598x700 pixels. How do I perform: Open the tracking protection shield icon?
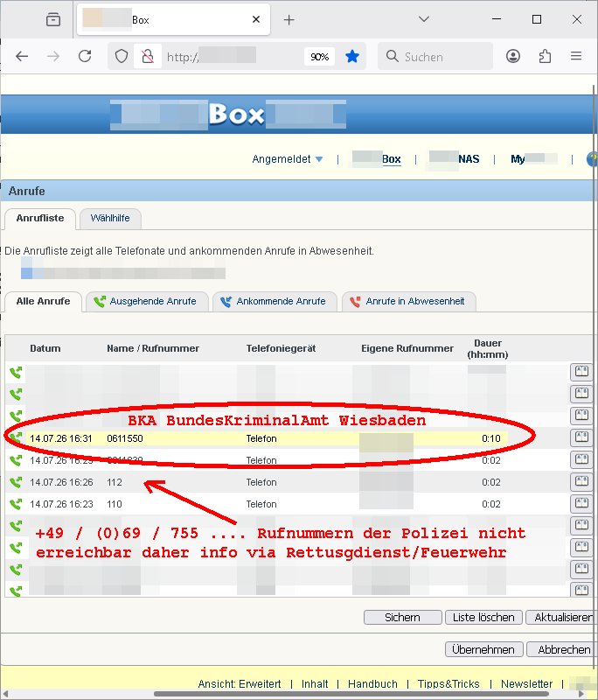click(122, 56)
